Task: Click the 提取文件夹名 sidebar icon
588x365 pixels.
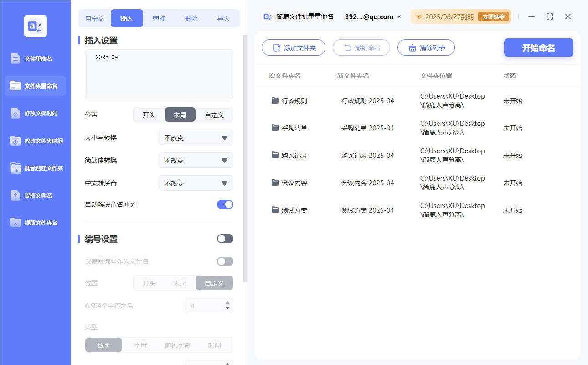Action: (35, 223)
